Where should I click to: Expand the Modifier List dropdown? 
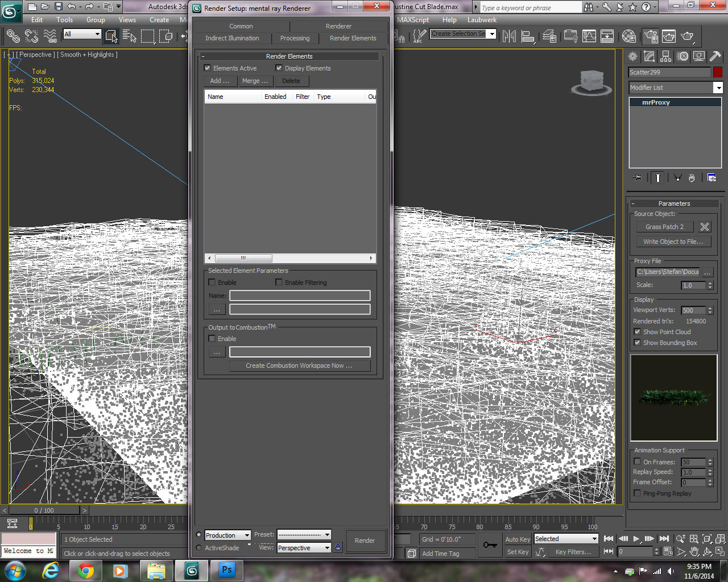(x=676, y=88)
